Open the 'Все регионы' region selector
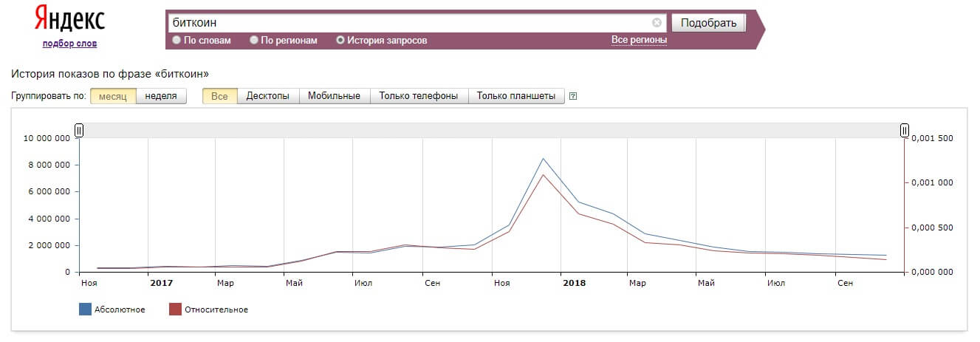Screen dimensions: 980x342 (638, 40)
